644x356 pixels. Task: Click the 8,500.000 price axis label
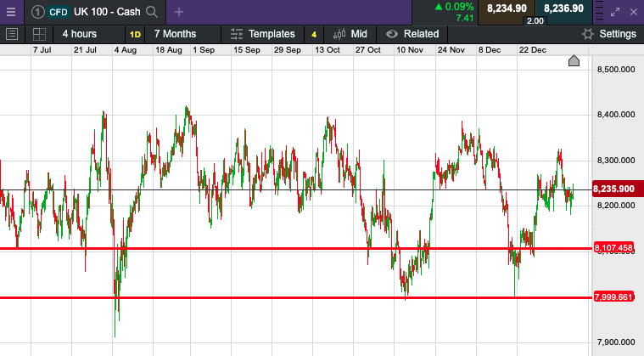(616, 70)
